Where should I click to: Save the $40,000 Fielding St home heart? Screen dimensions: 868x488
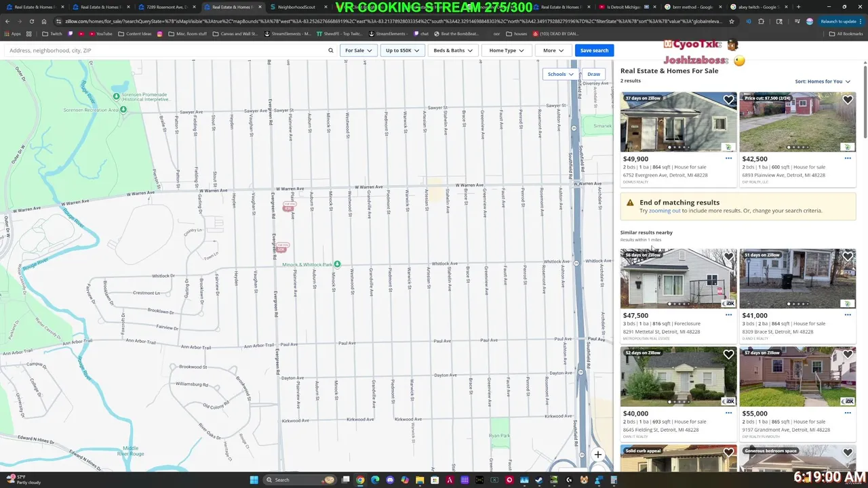pyautogui.click(x=728, y=354)
